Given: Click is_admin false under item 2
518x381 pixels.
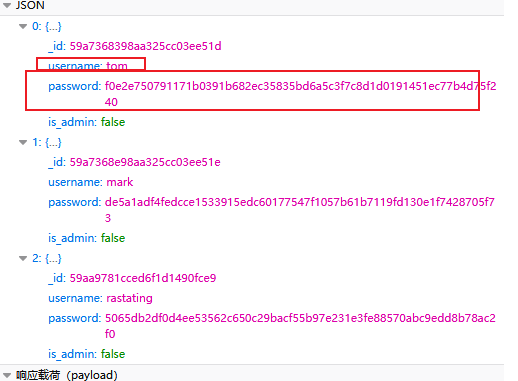Looking at the screenshot, I should click(87, 354).
